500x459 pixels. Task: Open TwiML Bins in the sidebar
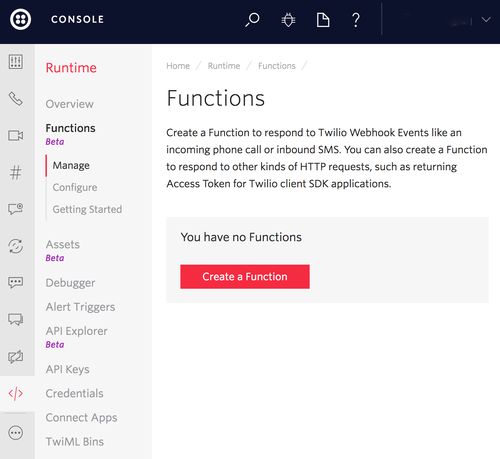[x=75, y=442]
